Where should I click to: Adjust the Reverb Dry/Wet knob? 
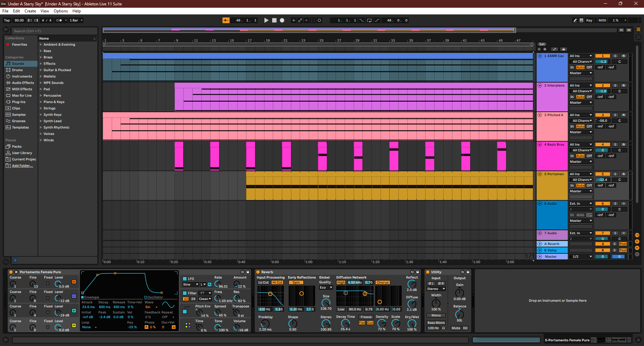point(412,324)
